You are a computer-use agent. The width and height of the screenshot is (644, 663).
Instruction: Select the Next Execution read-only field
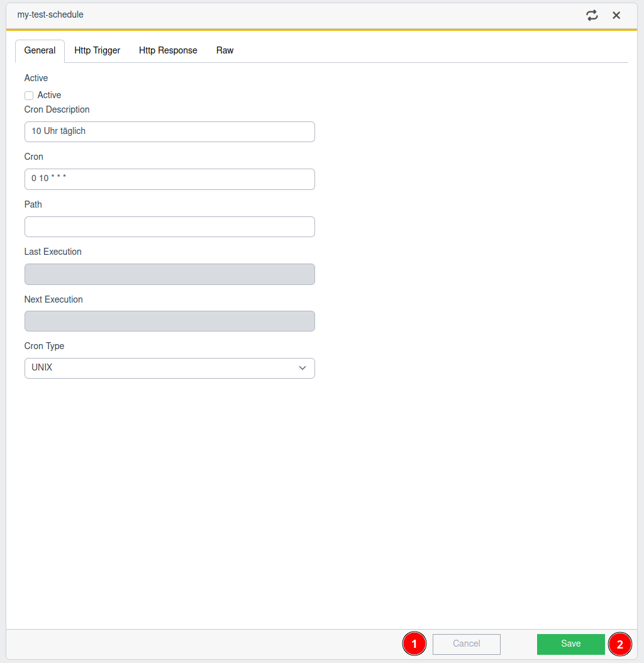(170, 321)
